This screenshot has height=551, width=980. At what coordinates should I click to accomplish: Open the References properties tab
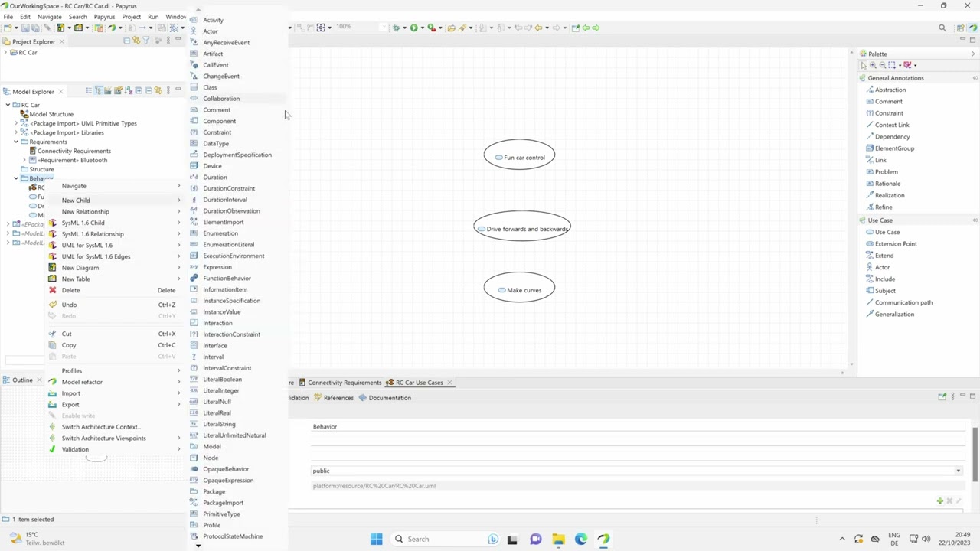(334, 398)
